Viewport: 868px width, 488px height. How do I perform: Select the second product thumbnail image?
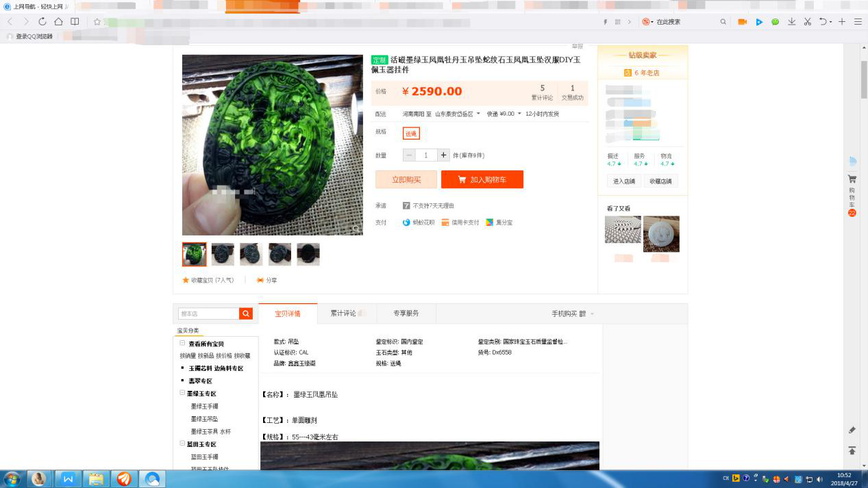pos(223,254)
